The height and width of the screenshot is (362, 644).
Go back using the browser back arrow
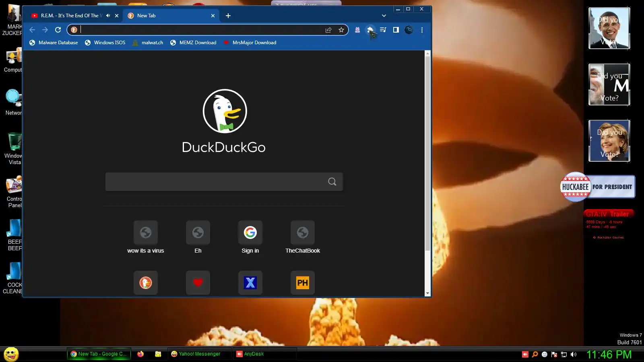click(x=32, y=30)
